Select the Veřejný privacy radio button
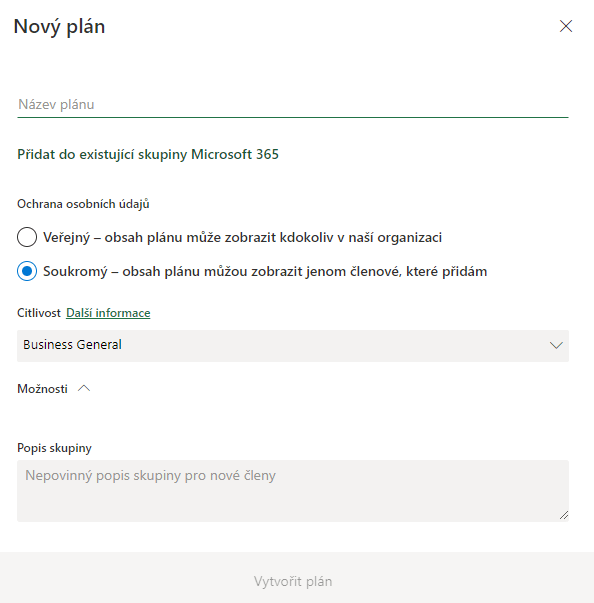Image resolution: width=594 pixels, height=603 pixels. (27, 237)
